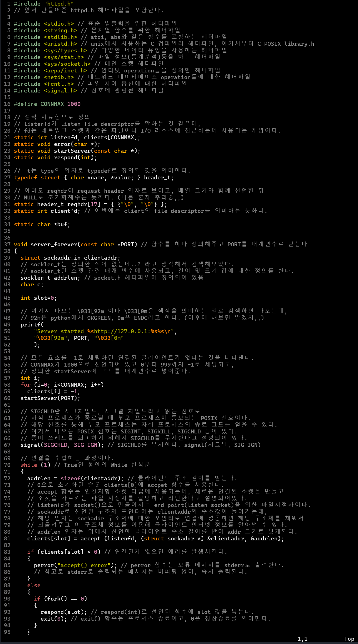The image size is (358, 644).
Task: Click the '#include "httpd.h"' line
Action: pyautogui.click(x=44, y=4)
